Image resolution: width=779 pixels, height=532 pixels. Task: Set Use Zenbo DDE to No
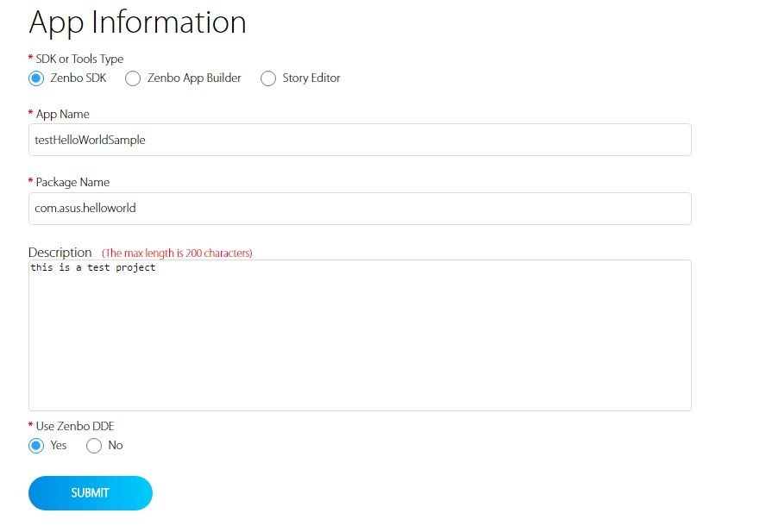point(94,446)
